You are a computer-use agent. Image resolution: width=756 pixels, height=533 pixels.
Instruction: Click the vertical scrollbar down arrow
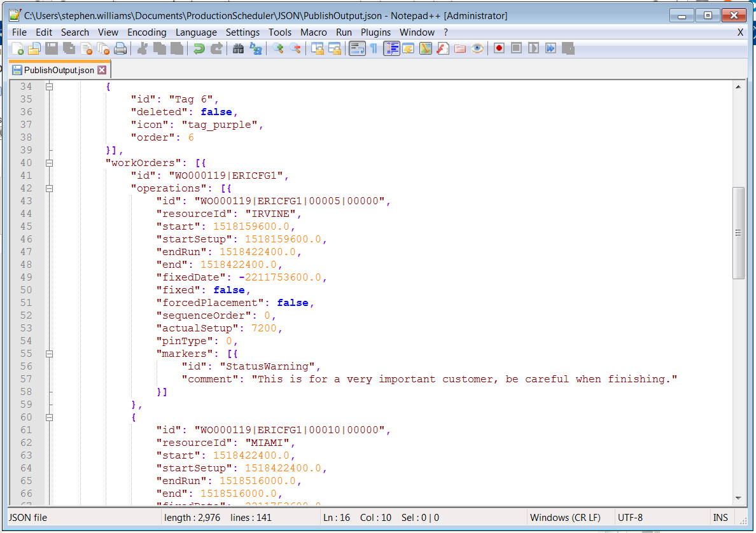738,498
